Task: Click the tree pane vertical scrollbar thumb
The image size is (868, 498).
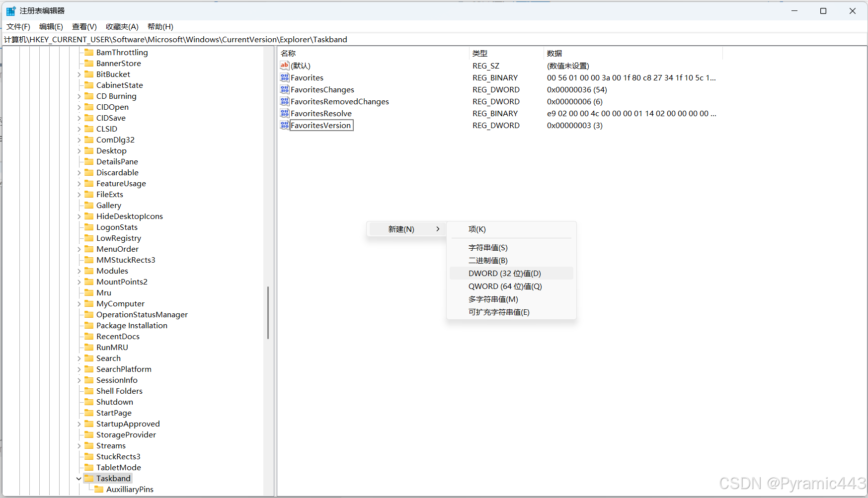Action: pyautogui.click(x=268, y=313)
